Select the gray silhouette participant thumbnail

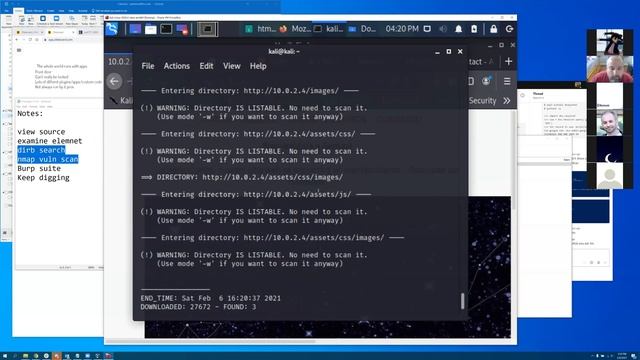[610, 176]
